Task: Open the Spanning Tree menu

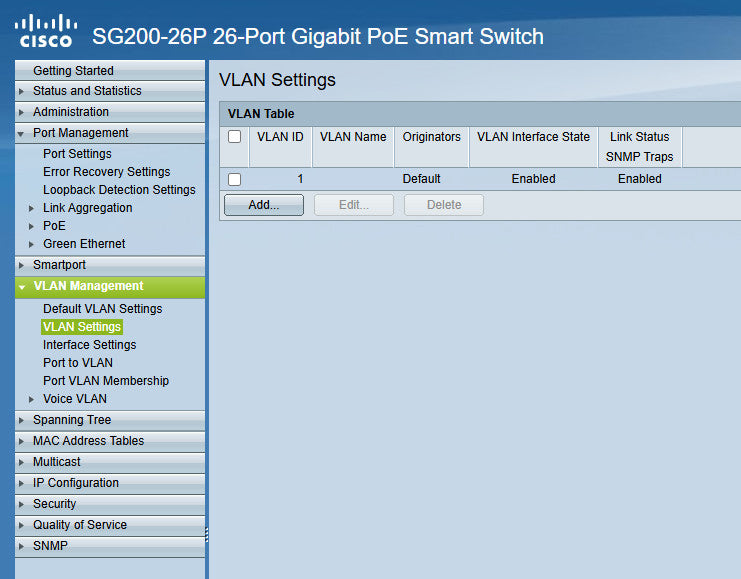Action: pyautogui.click(x=72, y=420)
